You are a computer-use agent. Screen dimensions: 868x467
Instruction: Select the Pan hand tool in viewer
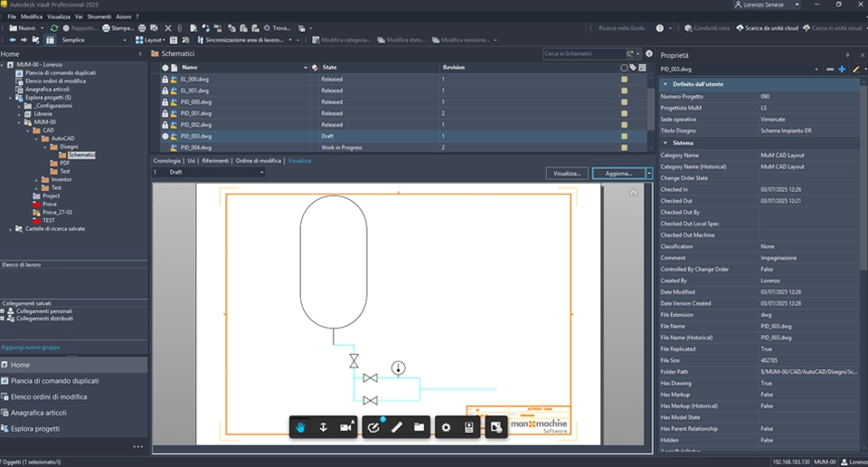[x=300, y=427]
